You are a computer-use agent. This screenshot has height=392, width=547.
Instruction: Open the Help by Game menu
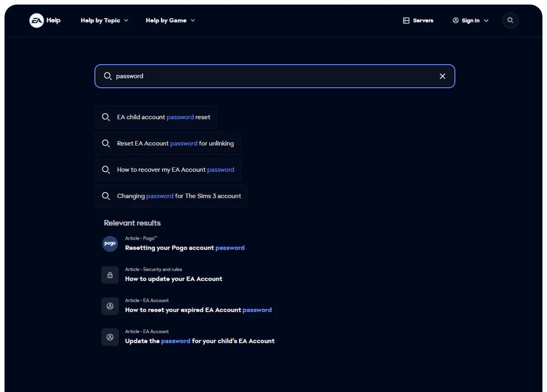pyautogui.click(x=170, y=20)
